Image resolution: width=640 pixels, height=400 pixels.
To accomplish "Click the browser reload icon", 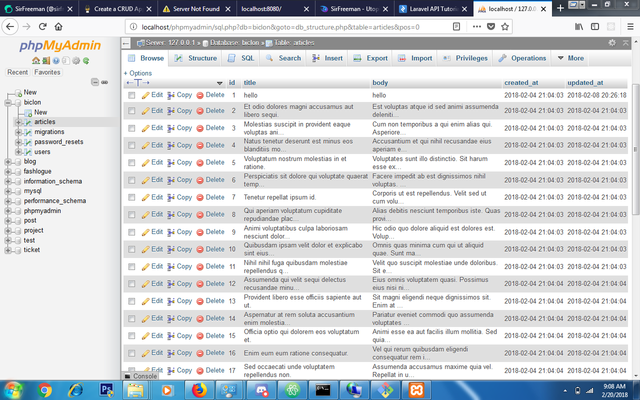I will (x=42, y=27).
